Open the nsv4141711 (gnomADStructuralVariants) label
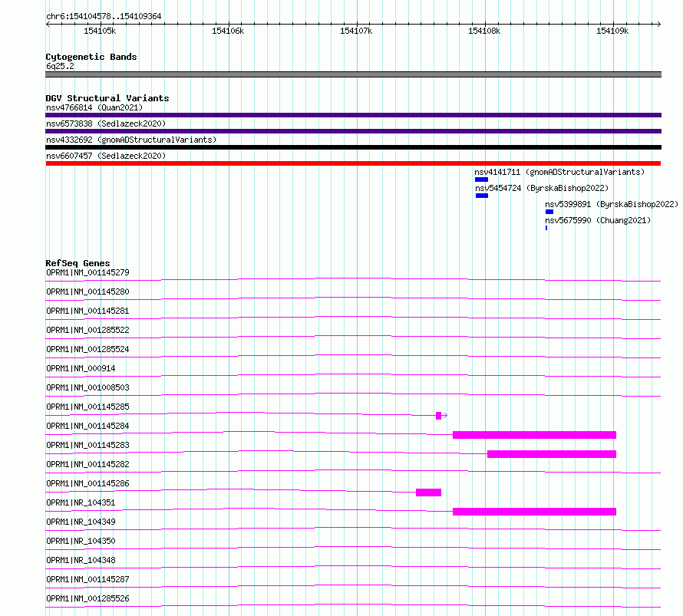The width and height of the screenshot is (683, 616). click(x=559, y=172)
